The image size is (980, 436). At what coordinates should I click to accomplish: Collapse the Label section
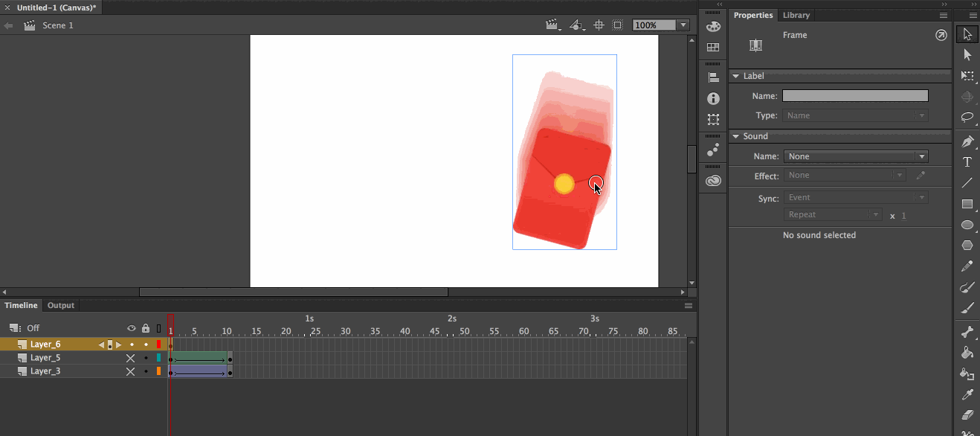tap(735, 76)
